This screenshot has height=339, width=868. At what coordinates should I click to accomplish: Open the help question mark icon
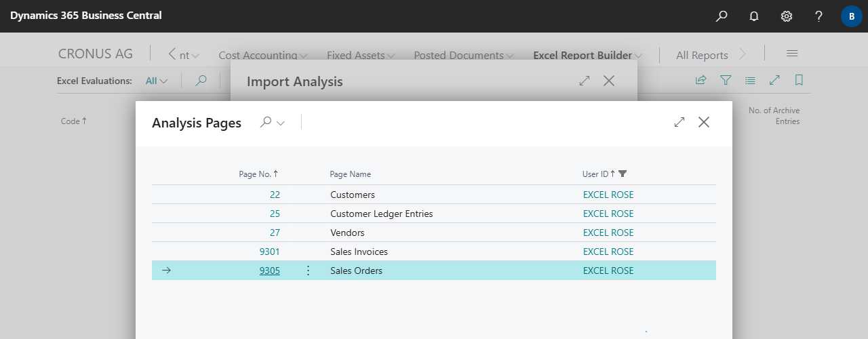[x=819, y=16]
